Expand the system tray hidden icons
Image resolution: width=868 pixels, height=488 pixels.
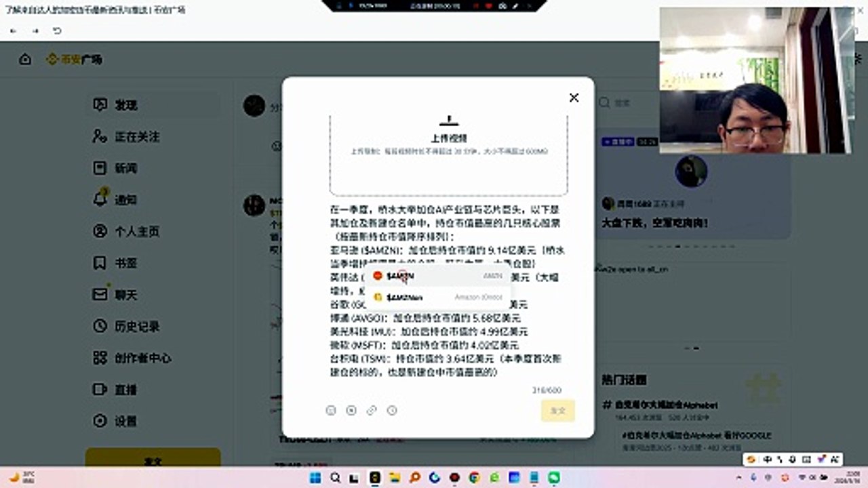point(740,478)
